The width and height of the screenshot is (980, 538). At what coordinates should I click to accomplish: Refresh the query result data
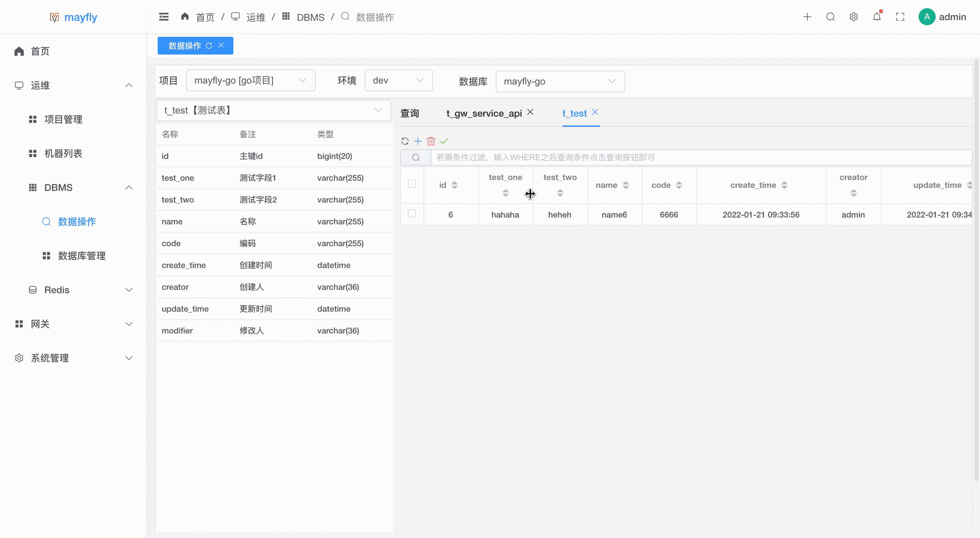[404, 141]
